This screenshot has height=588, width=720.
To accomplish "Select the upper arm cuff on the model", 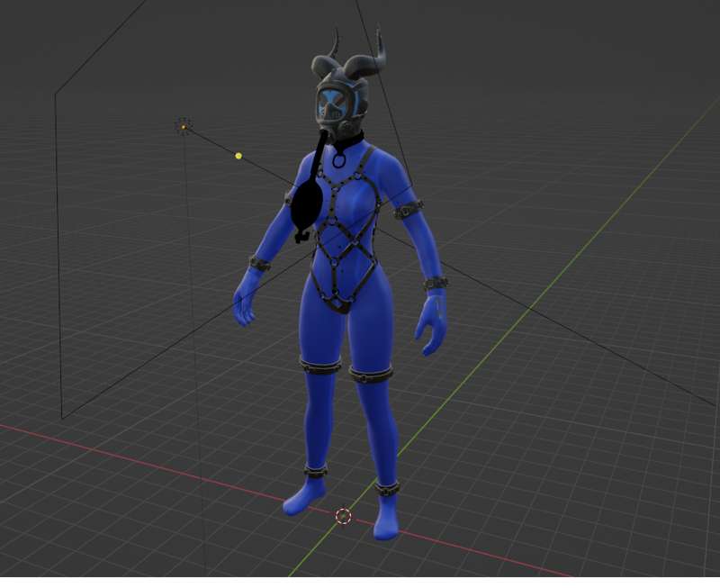I will click(409, 210).
